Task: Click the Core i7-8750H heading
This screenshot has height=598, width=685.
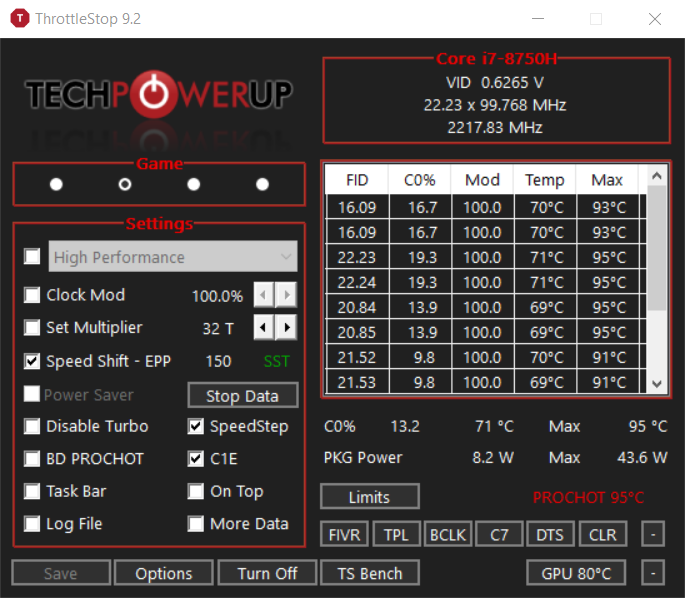Action: click(x=497, y=59)
